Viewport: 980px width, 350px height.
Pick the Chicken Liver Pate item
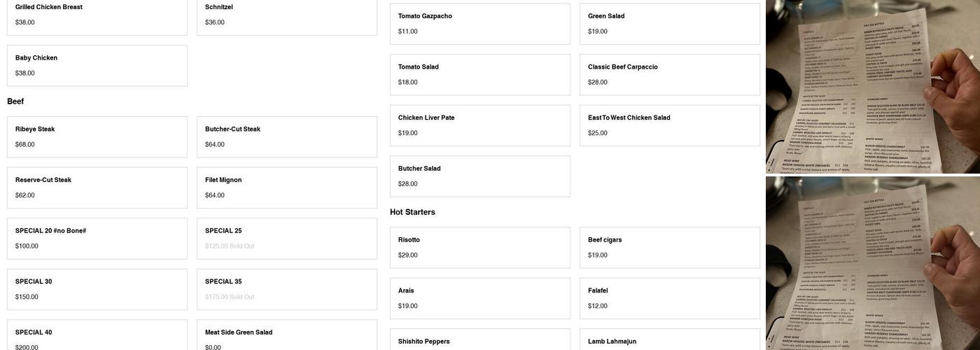pyautogui.click(x=480, y=125)
